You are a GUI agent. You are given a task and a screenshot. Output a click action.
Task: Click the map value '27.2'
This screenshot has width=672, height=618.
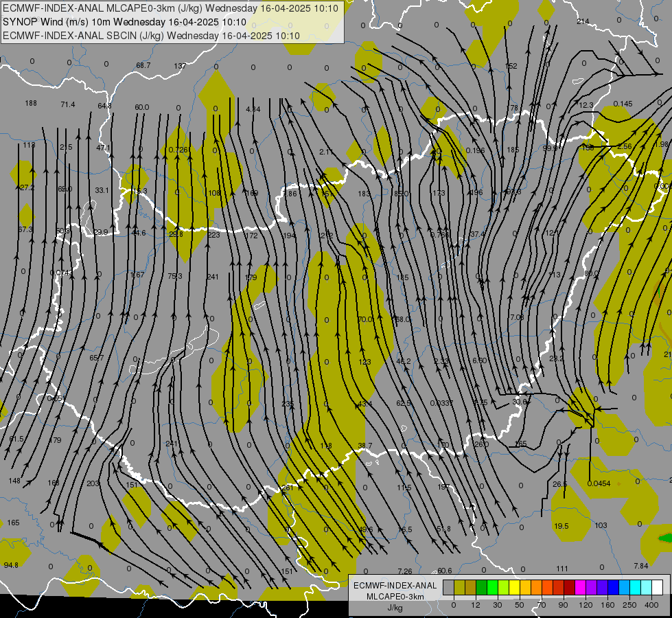[27, 187]
